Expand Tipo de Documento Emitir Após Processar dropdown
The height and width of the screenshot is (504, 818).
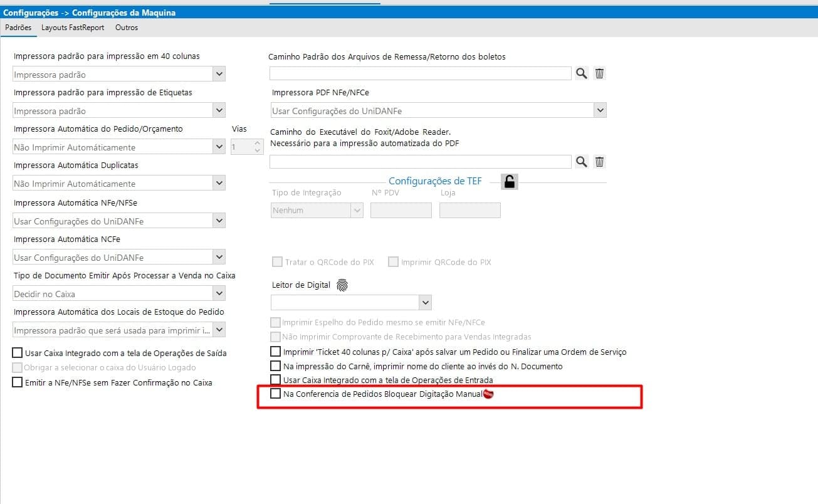point(219,293)
